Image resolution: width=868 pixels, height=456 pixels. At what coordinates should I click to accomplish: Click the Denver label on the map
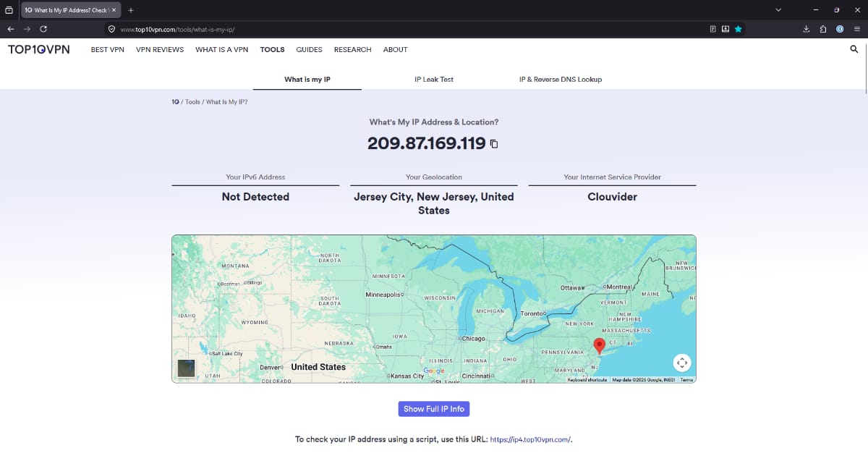click(x=270, y=367)
